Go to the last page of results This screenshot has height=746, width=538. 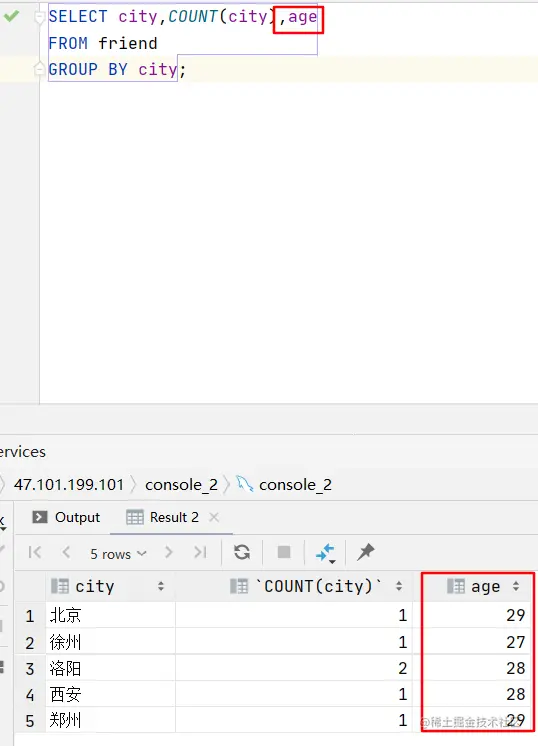click(x=200, y=552)
